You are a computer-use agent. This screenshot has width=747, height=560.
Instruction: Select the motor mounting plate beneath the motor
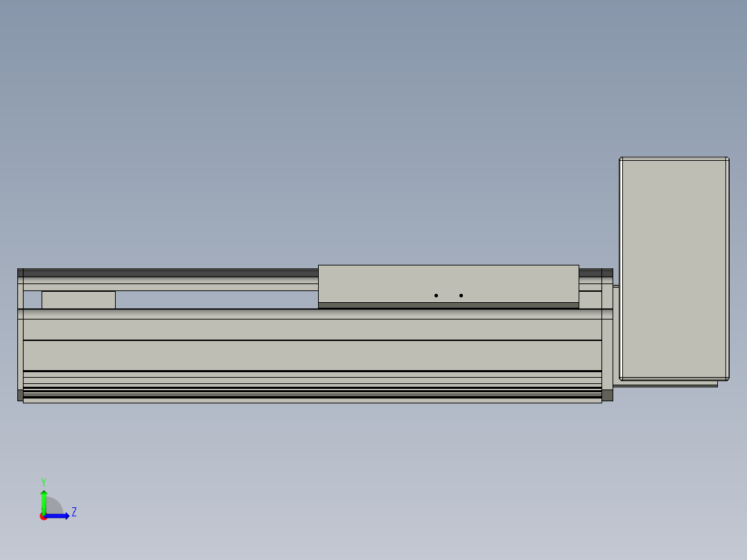click(665, 384)
